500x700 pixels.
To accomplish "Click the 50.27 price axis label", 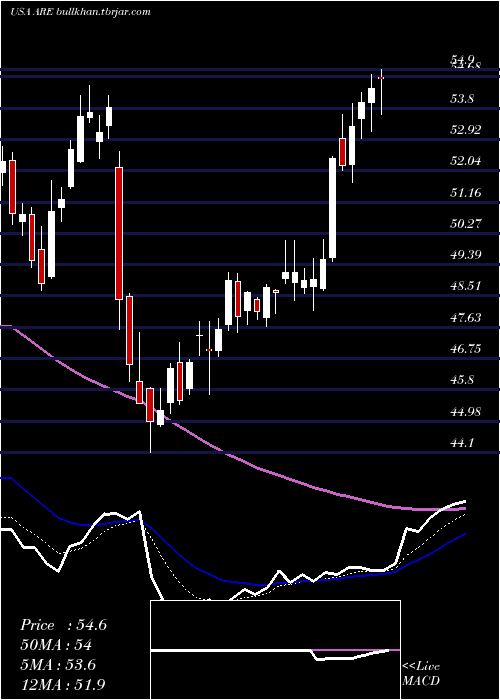I will (x=466, y=223).
